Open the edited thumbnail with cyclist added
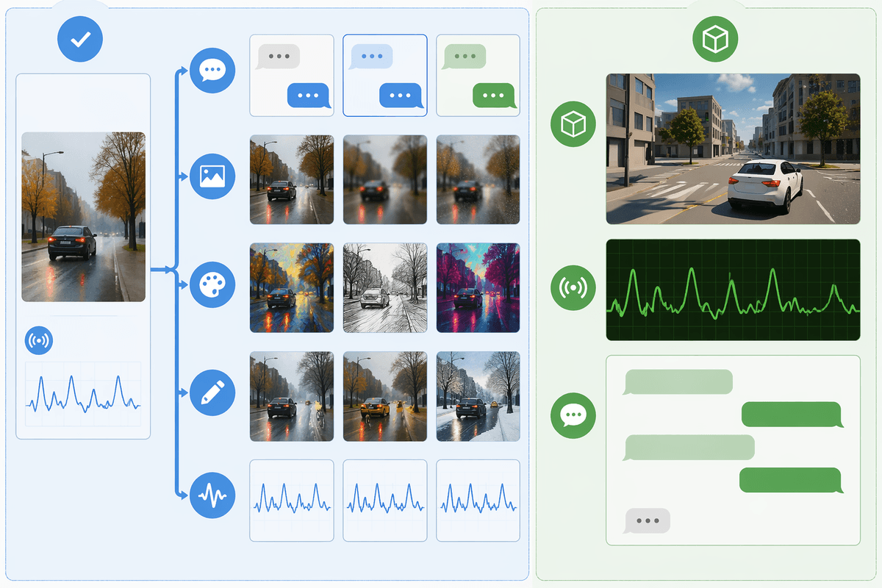The image size is (882, 588). pyautogui.click(x=292, y=396)
